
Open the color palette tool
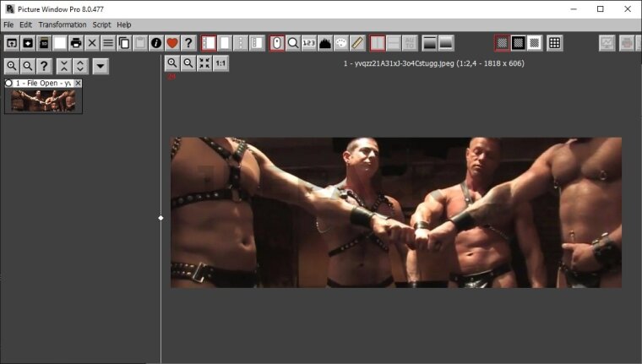[341, 43]
